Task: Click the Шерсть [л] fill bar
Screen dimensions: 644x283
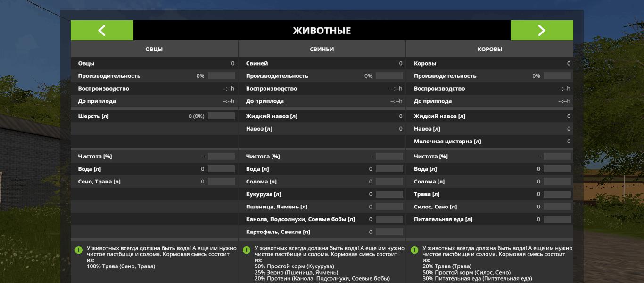Action: pos(221,116)
